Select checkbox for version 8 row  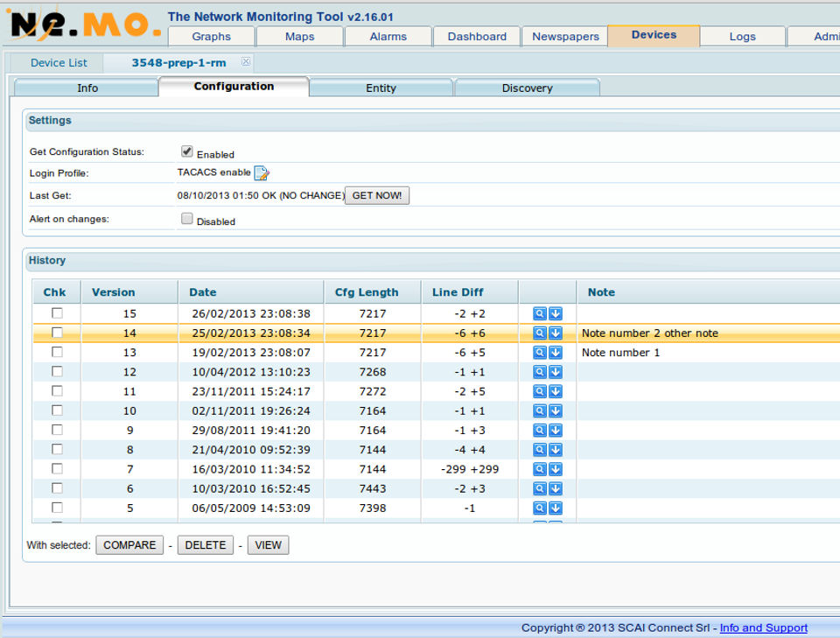coord(57,449)
